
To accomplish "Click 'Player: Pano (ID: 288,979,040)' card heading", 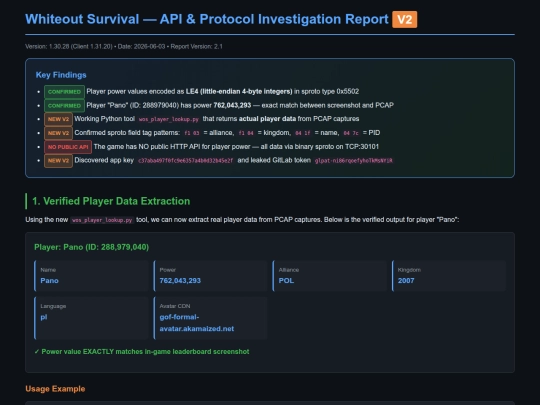I will tap(92, 247).
